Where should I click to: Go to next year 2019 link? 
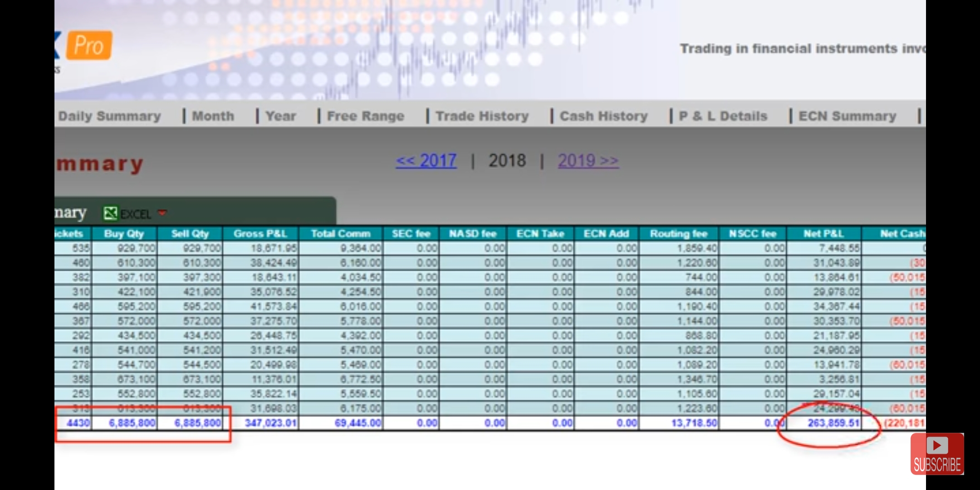click(x=588, y=161)
